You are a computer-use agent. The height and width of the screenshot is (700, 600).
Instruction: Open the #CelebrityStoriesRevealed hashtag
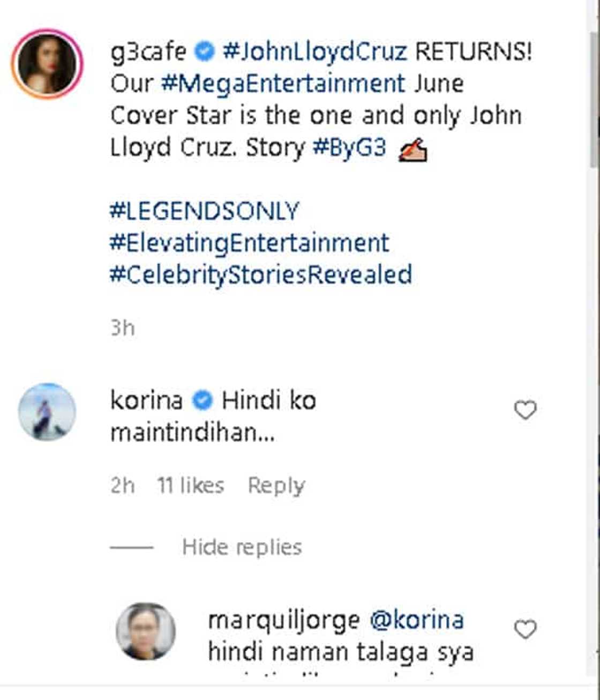click(x=261, y=275)
